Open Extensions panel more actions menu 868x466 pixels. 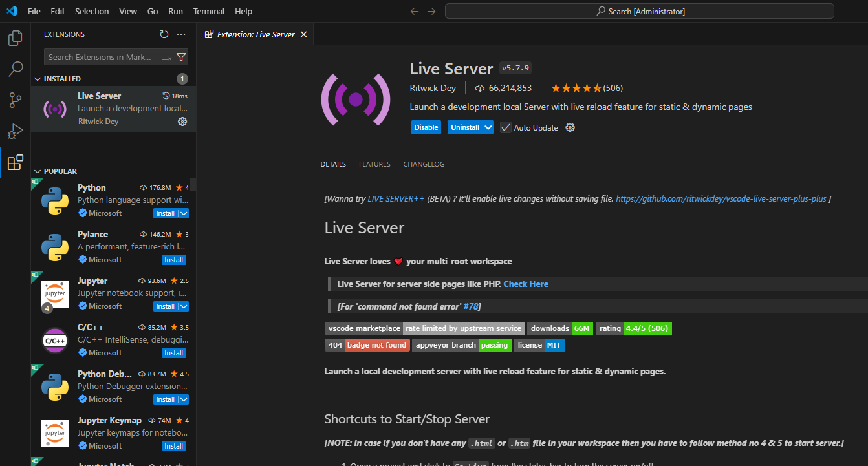(181, 34)
